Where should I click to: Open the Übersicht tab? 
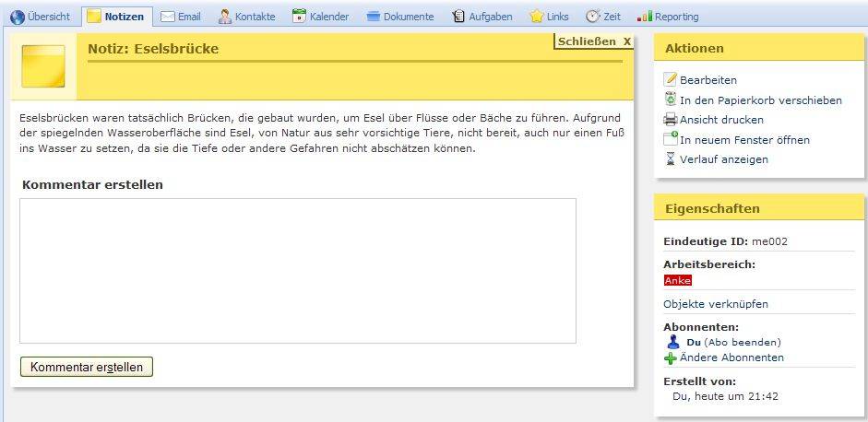pyautogui.click(x=41, y=17)
